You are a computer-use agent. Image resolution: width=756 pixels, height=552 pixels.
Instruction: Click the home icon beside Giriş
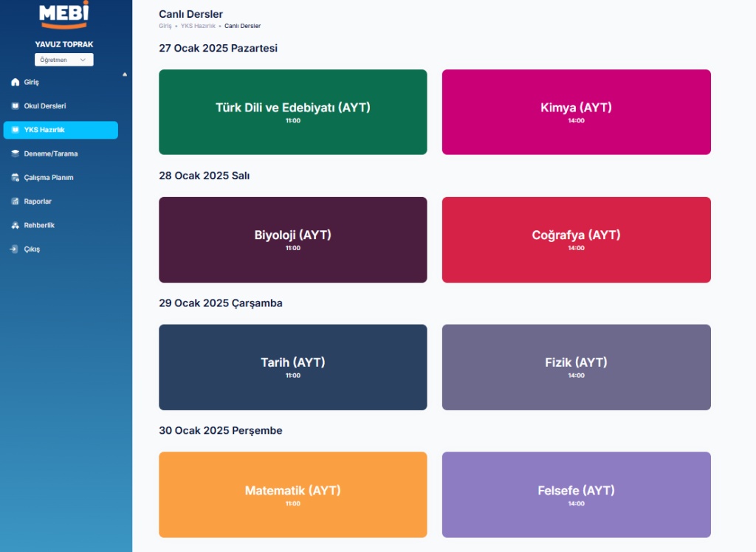click(x=16, y=82)
